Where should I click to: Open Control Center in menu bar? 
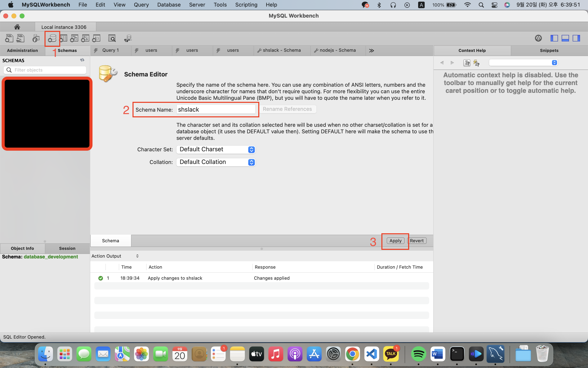pyautogui.click(x=494, y=5)
